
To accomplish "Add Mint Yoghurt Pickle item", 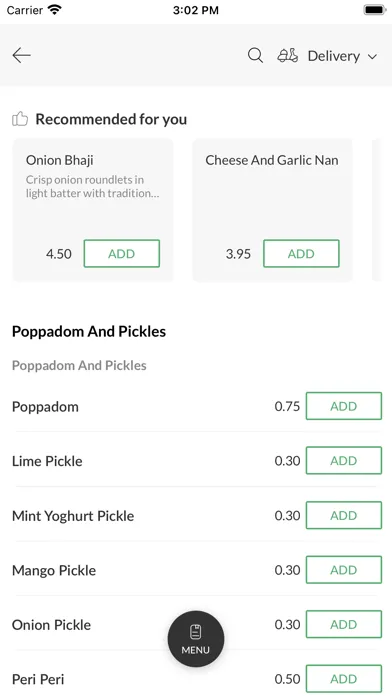I will (344, 515).
